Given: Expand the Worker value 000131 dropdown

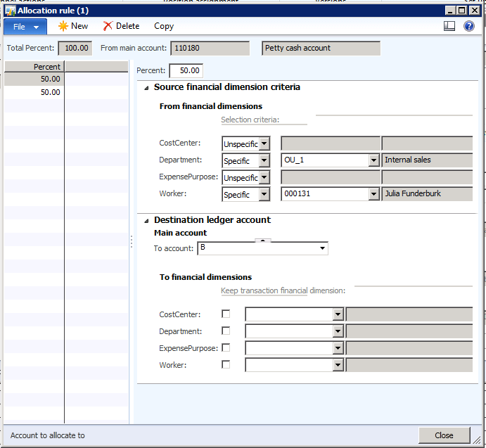Looking at the screenshot, I should pos(373,194).
